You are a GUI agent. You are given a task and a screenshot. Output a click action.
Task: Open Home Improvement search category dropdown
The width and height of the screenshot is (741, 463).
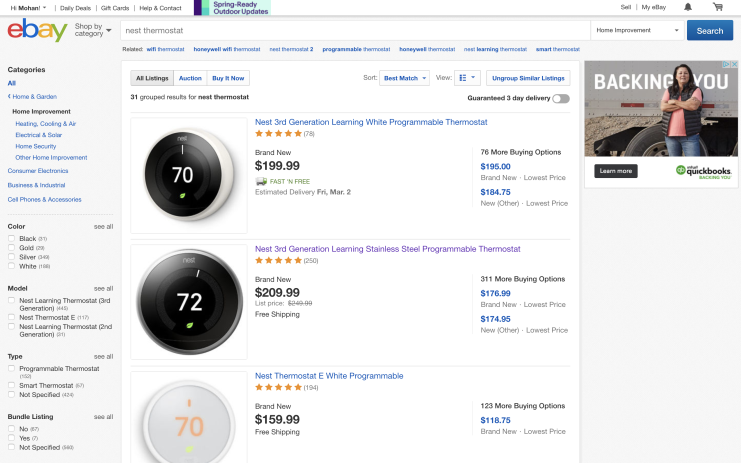click(638, 30)
